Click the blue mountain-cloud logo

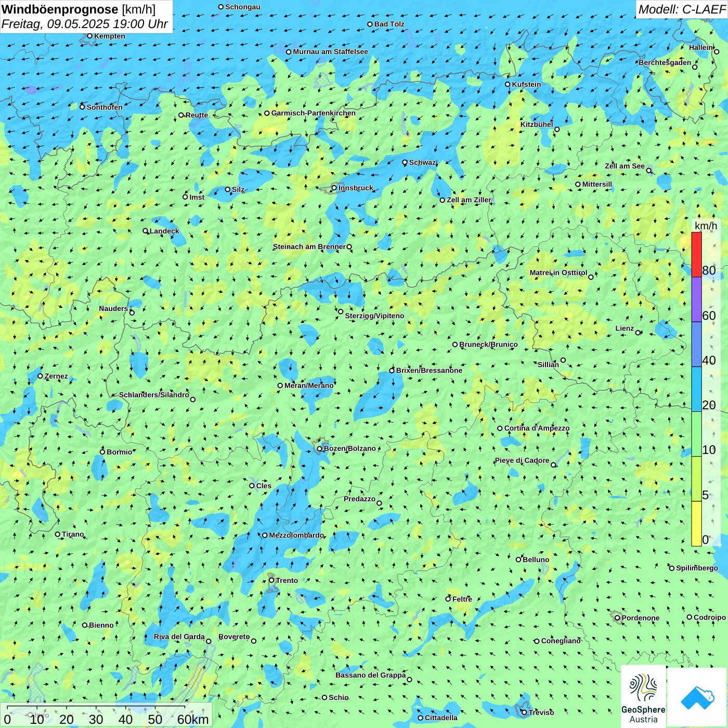click(697, 697)
